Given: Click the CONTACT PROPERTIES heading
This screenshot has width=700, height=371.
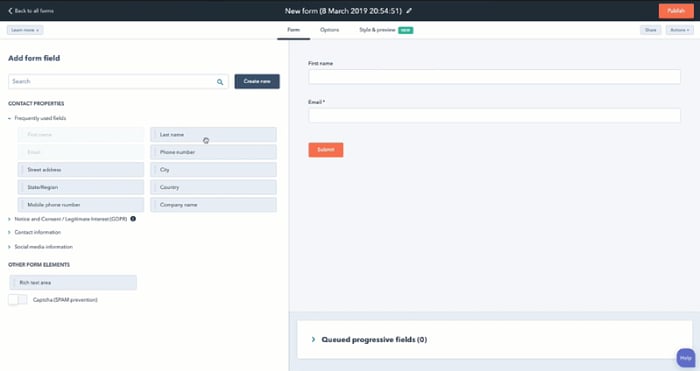Looking at the screenshot, I should (36, 104).
